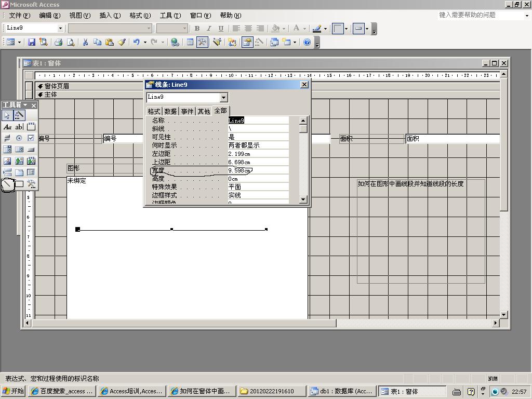Select the Bound Object Frame tool
This screenshot has height=399, width=532.
pos(31,161)
